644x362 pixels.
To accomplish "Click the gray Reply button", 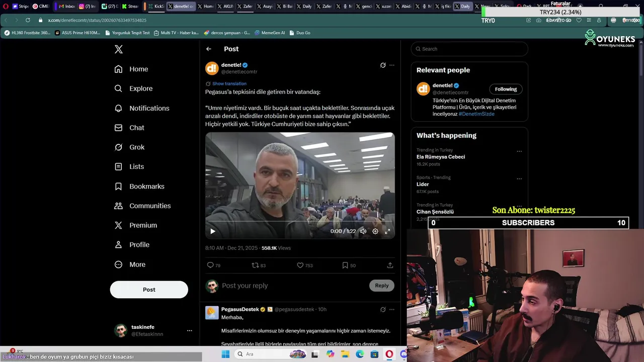I will click(382, 286).
